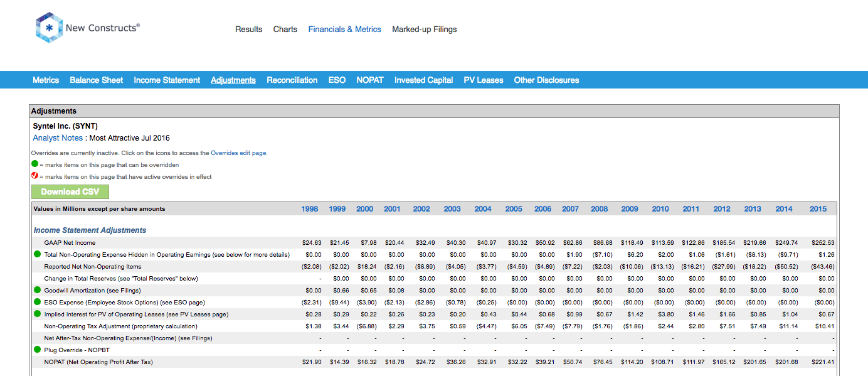Click the Download CSV button
The image size is (868, 376).
coord(70,192)
